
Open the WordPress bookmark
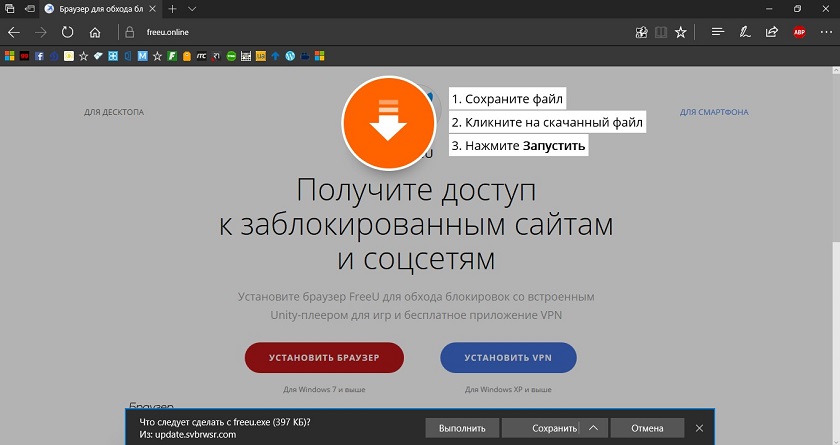(290, 56)
